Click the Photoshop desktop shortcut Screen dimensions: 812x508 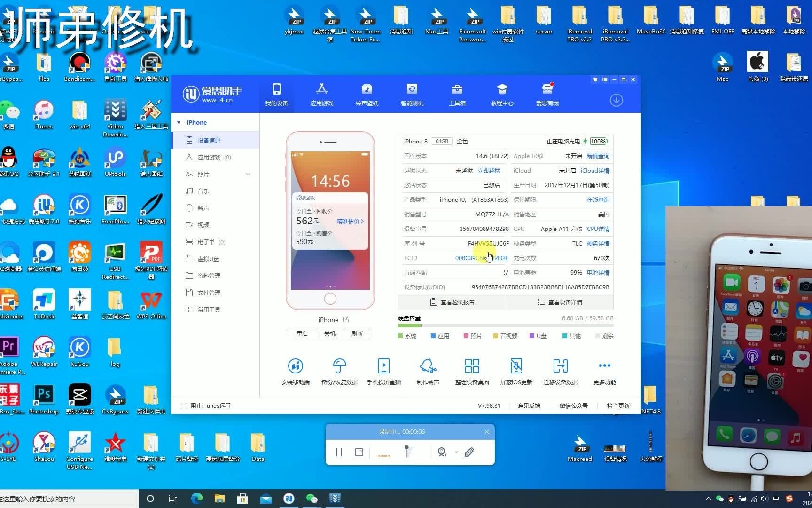pos(44,400)
